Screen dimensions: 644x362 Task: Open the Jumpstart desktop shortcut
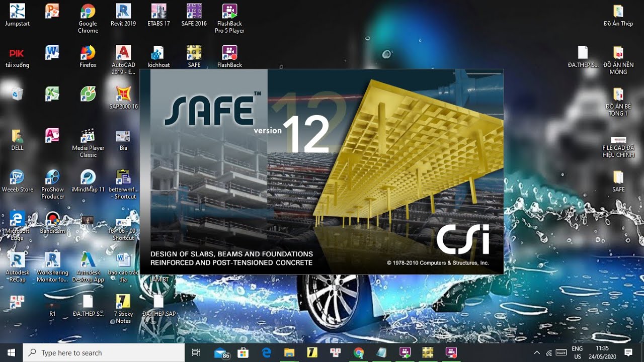[x=17, y=15]
